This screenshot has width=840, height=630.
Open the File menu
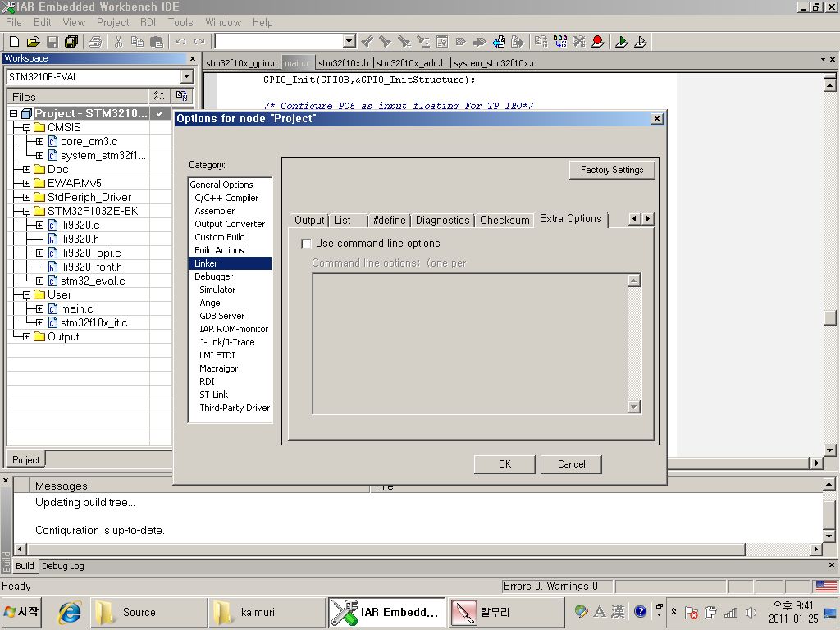[x=13, y=22]
